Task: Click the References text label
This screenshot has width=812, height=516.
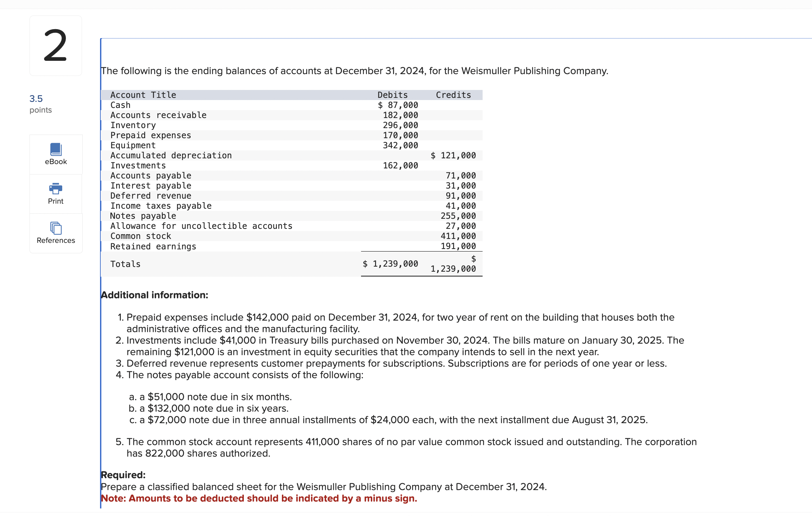Action: tap(56, 240)
